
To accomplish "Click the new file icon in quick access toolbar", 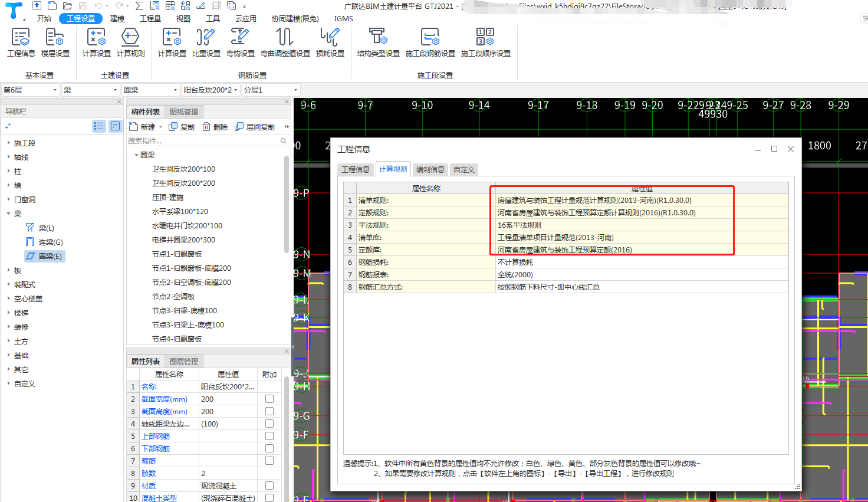I will (52, 6).
